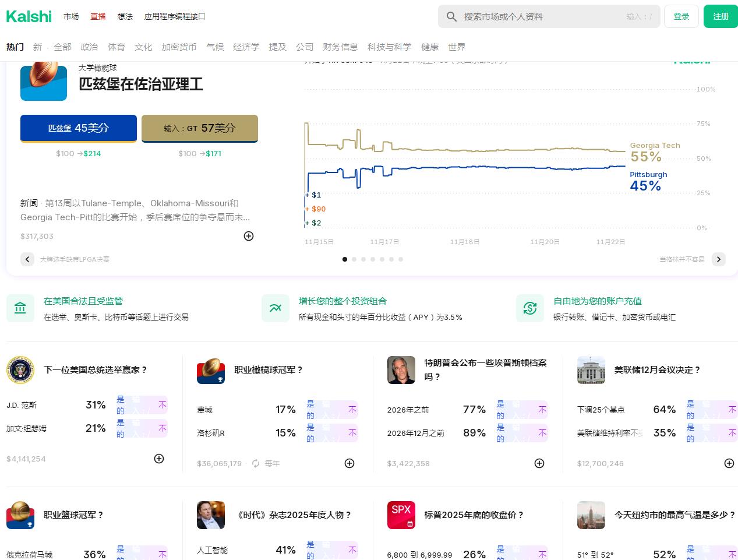Click the green 注册 button
This screenshot has width=738, height=560.
point(721,16)
